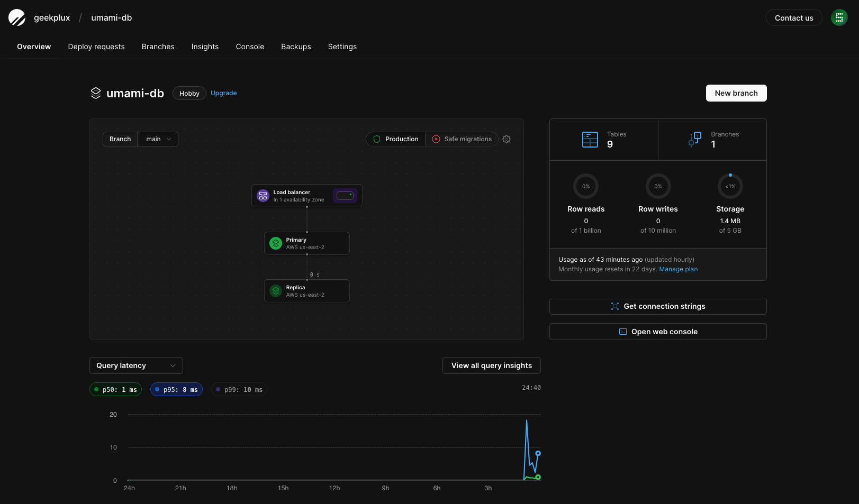Expand the Query latency dropdown

tap(136, 365)
